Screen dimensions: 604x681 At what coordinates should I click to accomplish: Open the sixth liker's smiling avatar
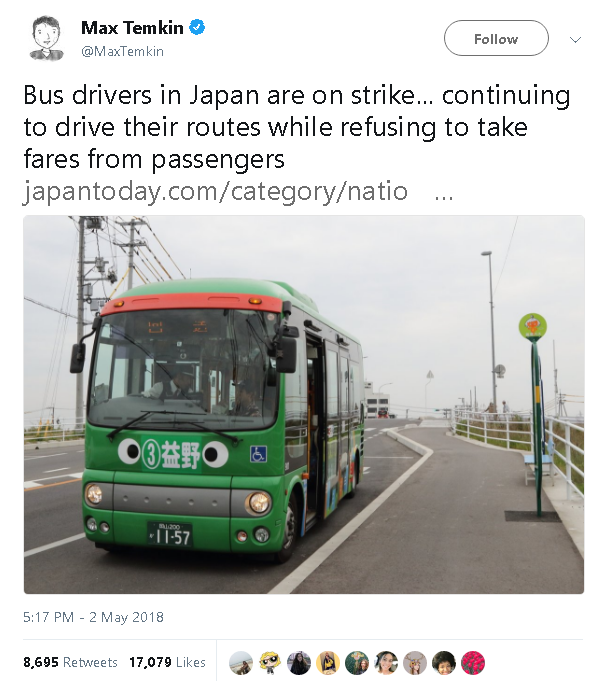coord(386,663)
